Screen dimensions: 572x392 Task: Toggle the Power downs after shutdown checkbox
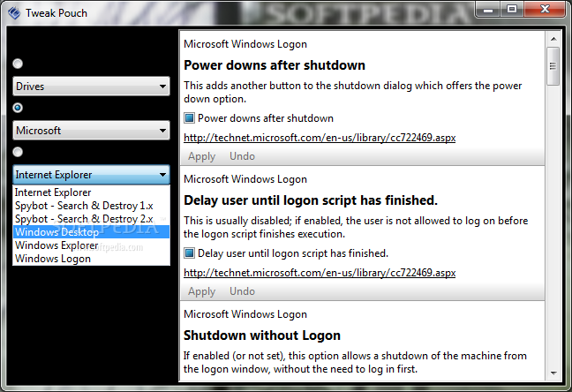tap(189, 118)
